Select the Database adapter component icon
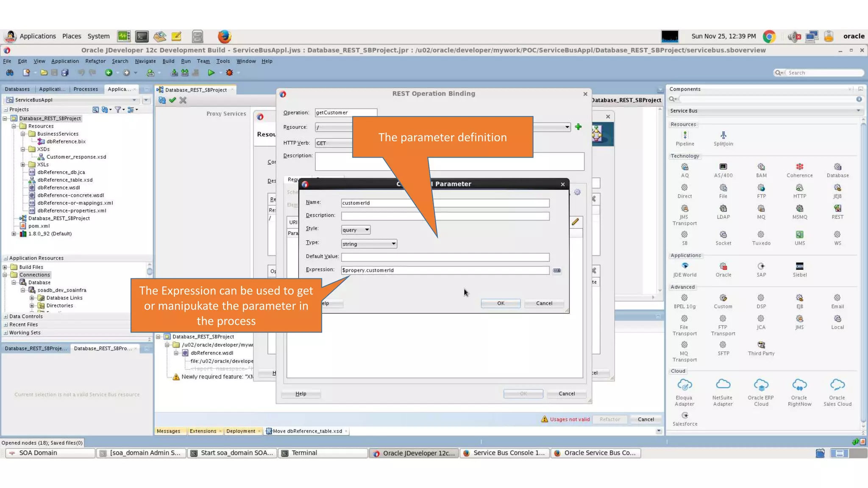 coord(837,167)
